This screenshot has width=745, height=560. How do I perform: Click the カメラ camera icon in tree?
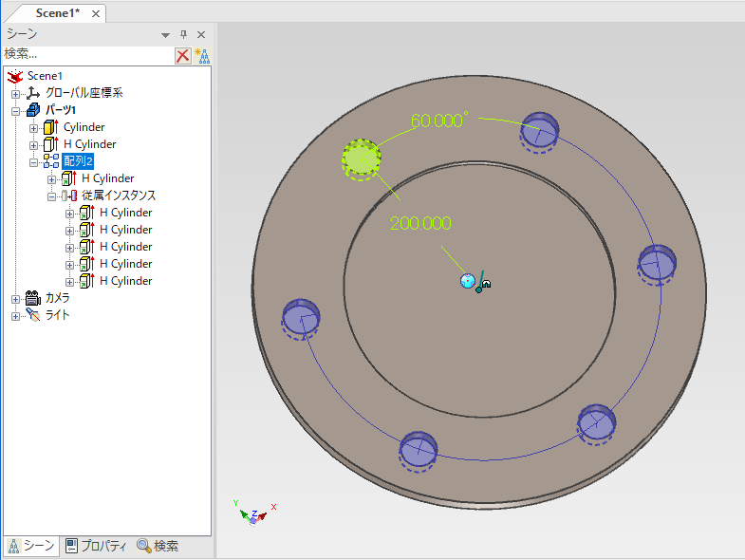click(33, 298)
